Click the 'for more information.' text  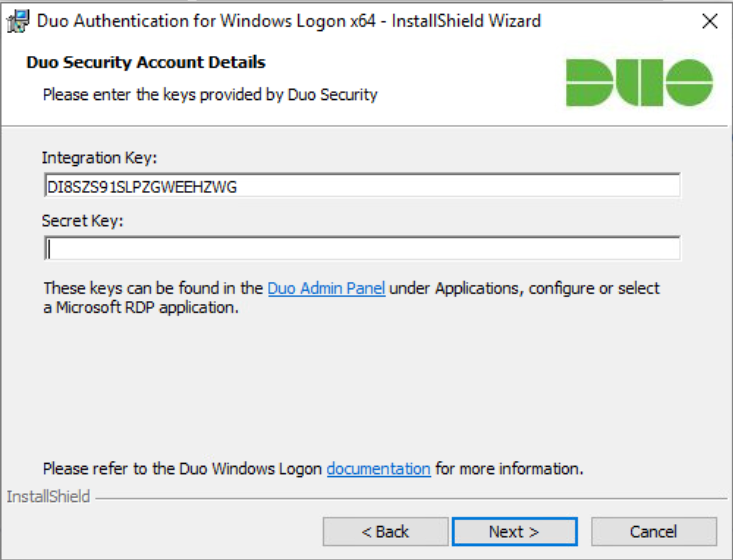coord(509,469)
